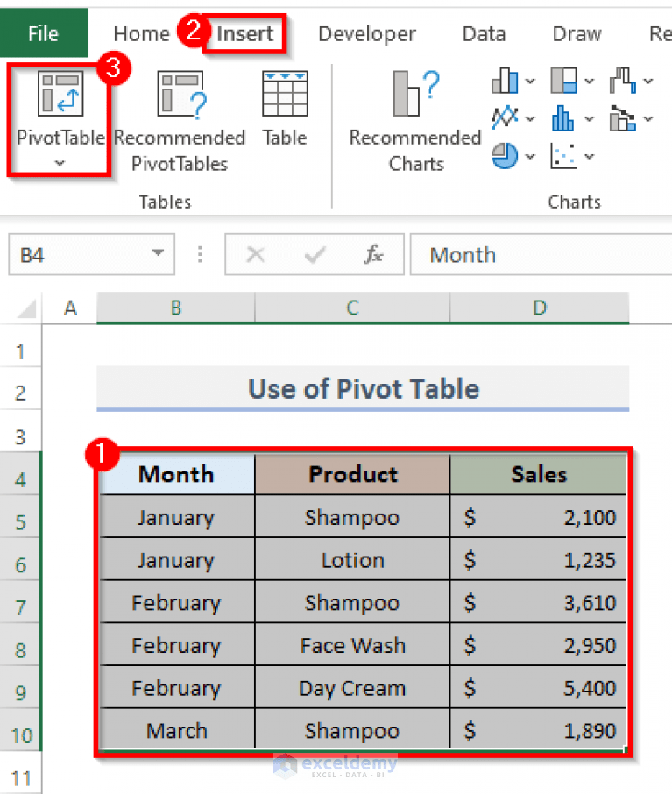Open the PivotTable dropdown arrow
Image resolution: width=672 pixels, height=794 pixels.
60,164
